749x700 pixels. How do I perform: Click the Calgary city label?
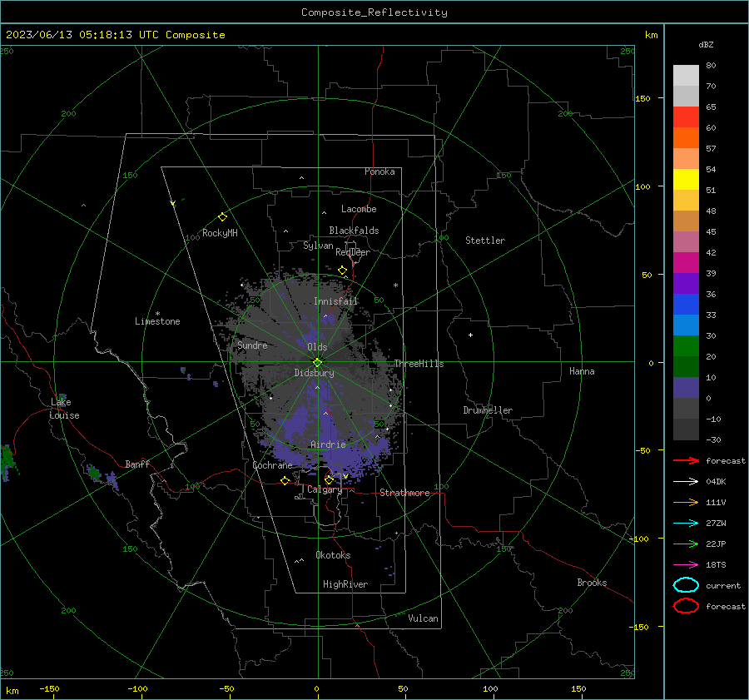coord(325,489)
